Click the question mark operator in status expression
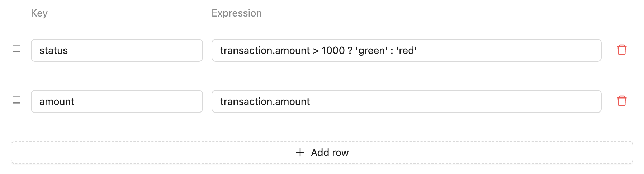 pos(350,51)
